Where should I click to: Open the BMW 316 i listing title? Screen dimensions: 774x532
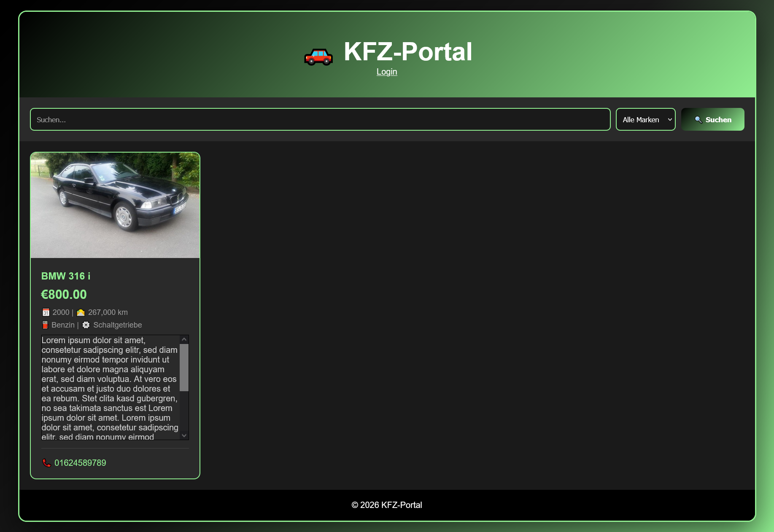point(66,276)
